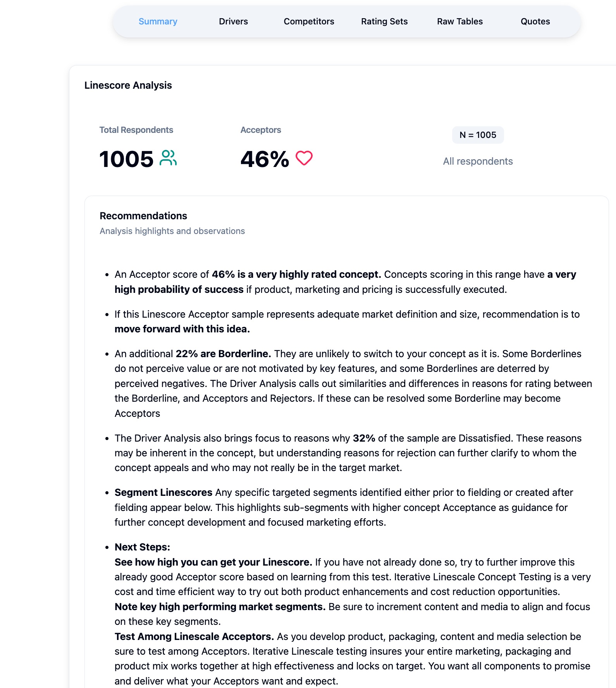The image size is (616, 688).
Task: Select the Summary tab
Action: [x=157, y=21]
